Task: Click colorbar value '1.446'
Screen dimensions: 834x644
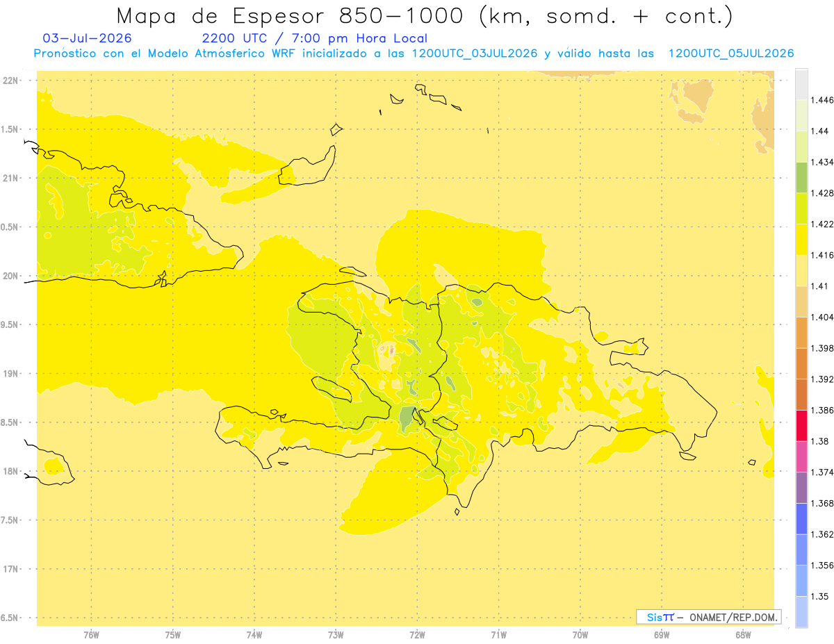Action: tap(822, 100)
